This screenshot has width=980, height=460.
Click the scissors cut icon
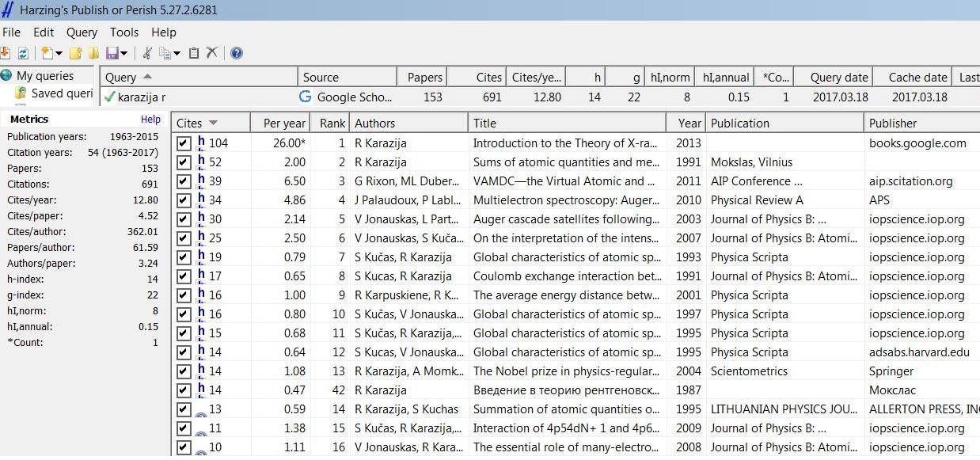(146, 53)
